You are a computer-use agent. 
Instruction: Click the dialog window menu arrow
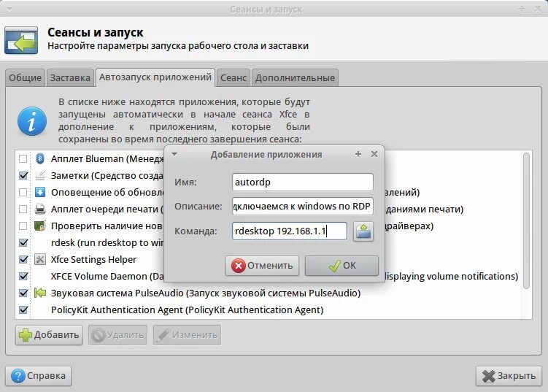[x=174, y=154]
